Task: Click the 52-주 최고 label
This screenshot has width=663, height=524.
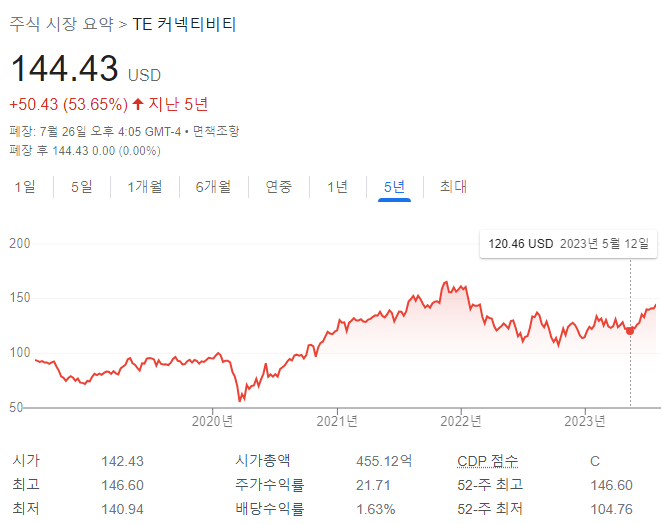Action: pos(490,485)
